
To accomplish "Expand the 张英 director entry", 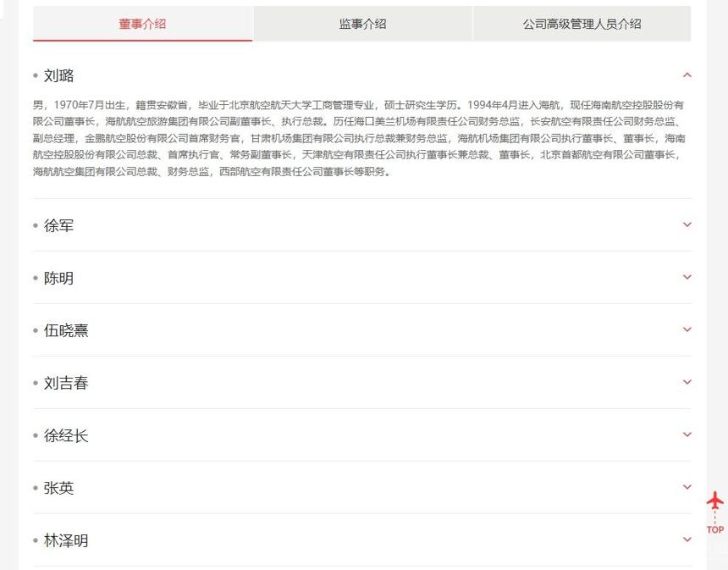I will coord(687,487).
